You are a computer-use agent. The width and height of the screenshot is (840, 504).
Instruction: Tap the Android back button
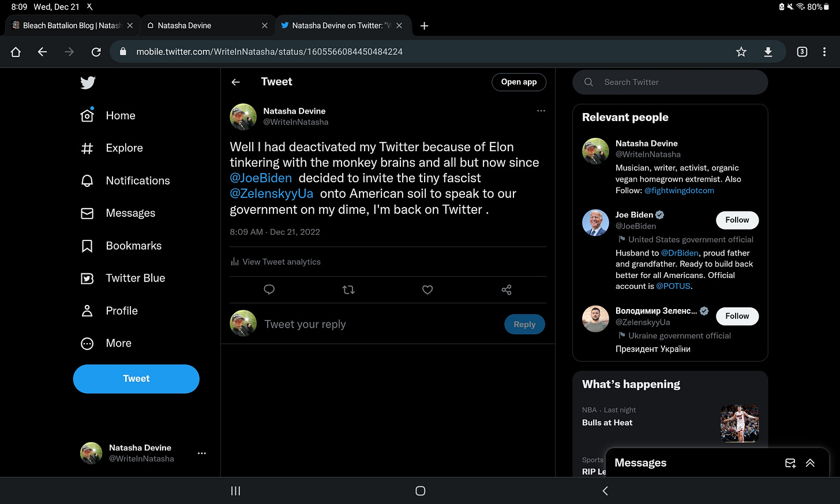click(x=605, y=491)
